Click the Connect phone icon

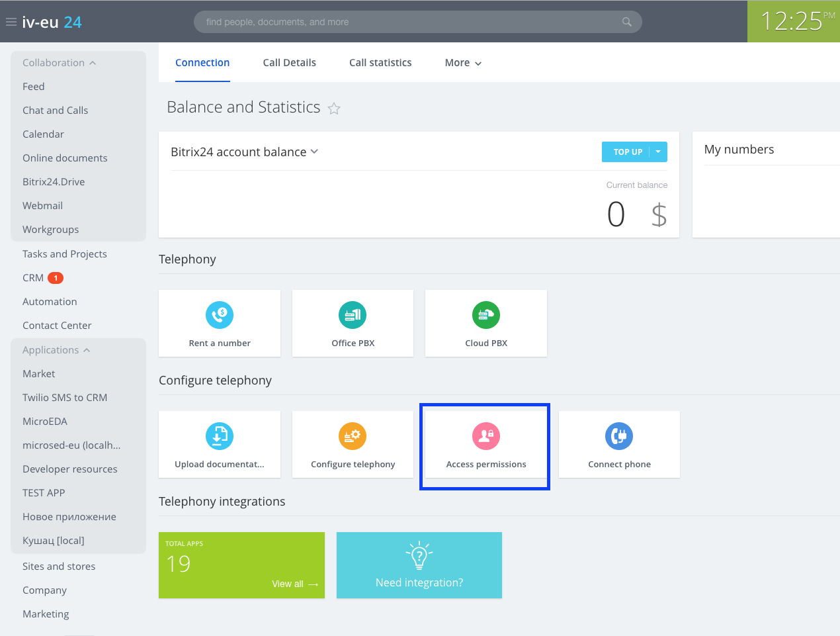click(619, 436)
